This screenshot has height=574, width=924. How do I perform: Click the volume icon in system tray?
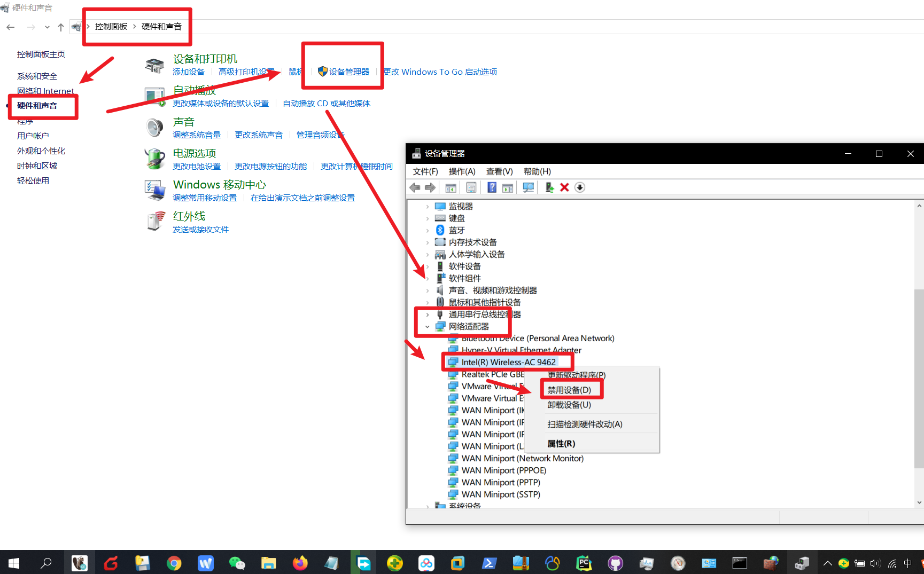[x=875, y=563]
